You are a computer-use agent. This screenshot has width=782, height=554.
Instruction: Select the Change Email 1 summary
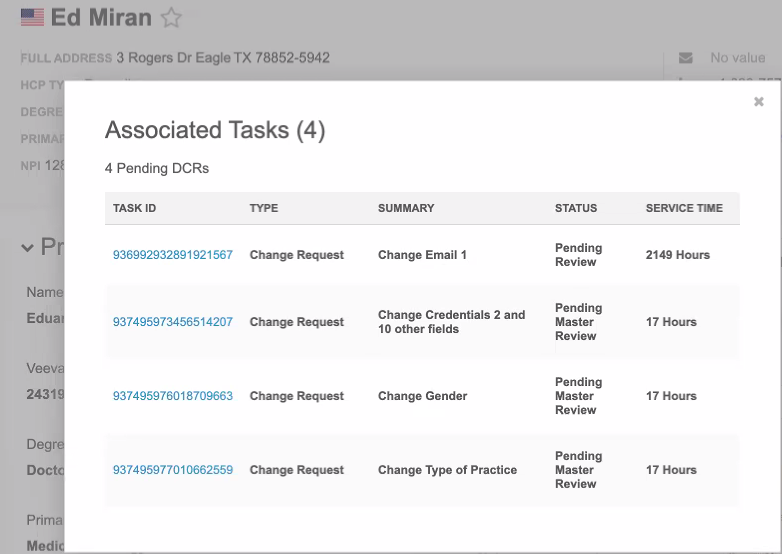pos(422,255)
